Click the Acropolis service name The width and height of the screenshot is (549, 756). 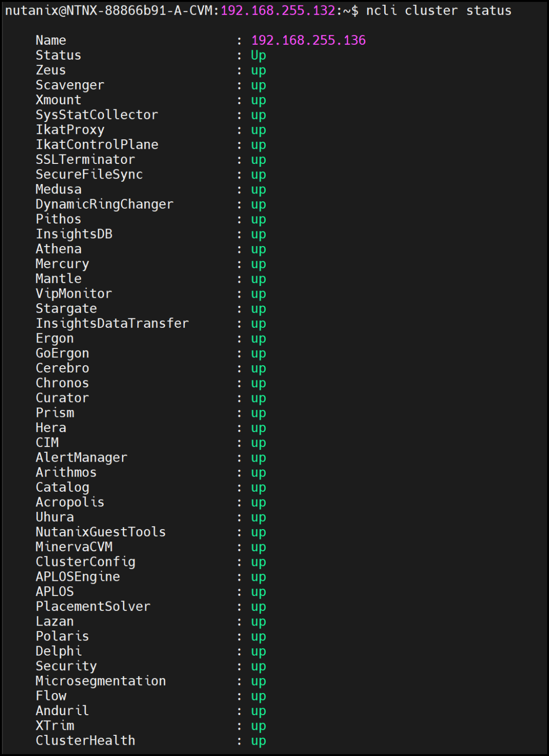click(70, 502)
